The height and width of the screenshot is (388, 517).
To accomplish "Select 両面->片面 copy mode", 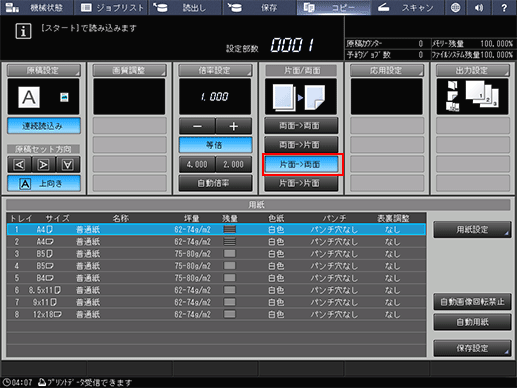I will point(301,145).
